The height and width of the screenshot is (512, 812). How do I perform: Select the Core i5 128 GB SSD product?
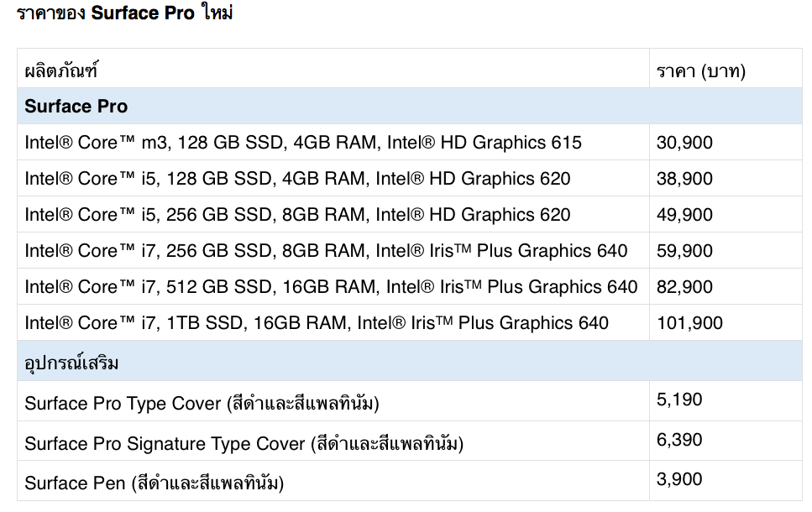point(297,179)
